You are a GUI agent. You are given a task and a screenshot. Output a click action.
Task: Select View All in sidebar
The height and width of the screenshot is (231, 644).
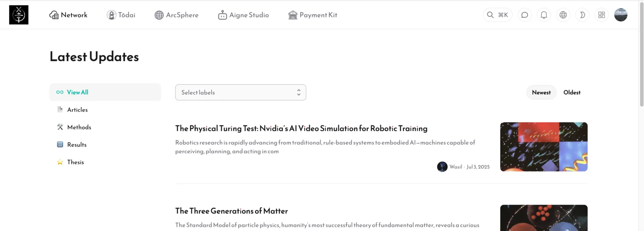pos(105,92)
